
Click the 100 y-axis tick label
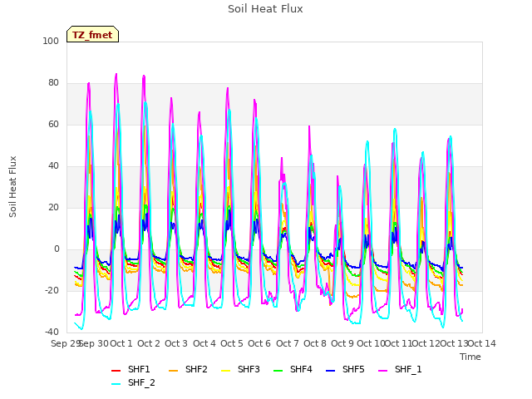[x=51, y=41]
